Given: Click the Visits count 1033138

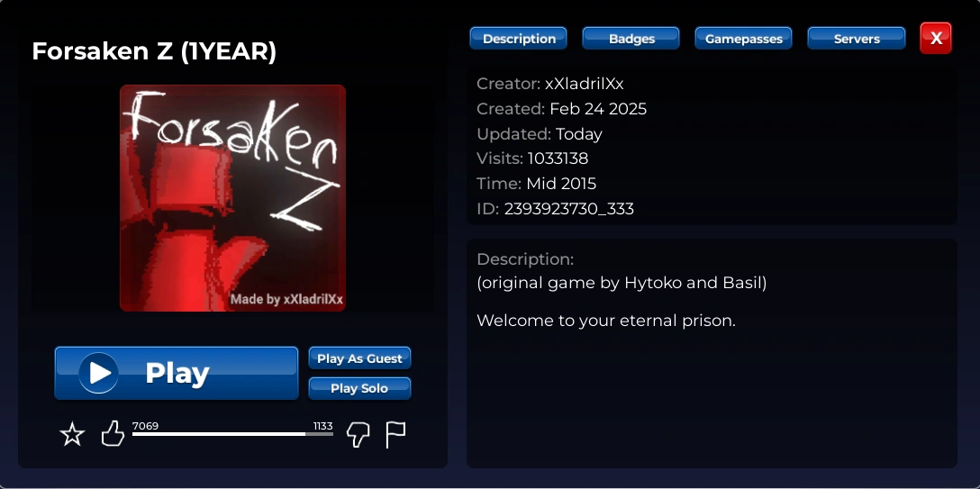Looking at the screenshot, I should point(558,158).
